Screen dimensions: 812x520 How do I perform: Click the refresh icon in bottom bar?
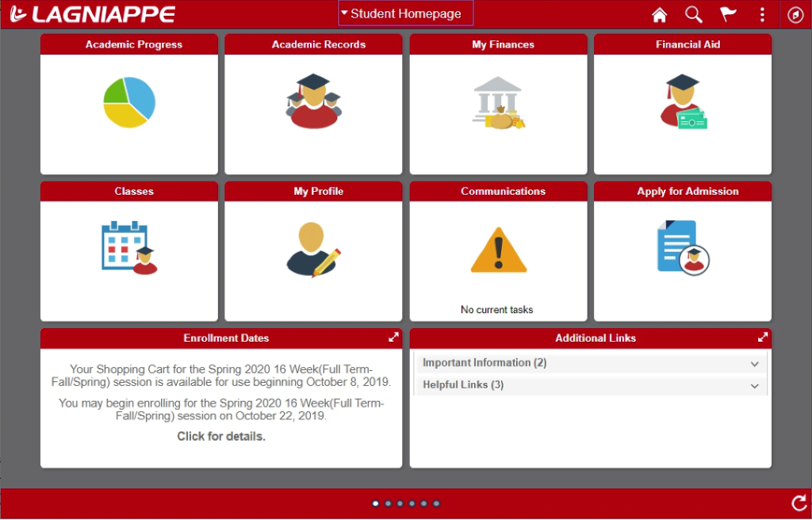tap(799, 503)
